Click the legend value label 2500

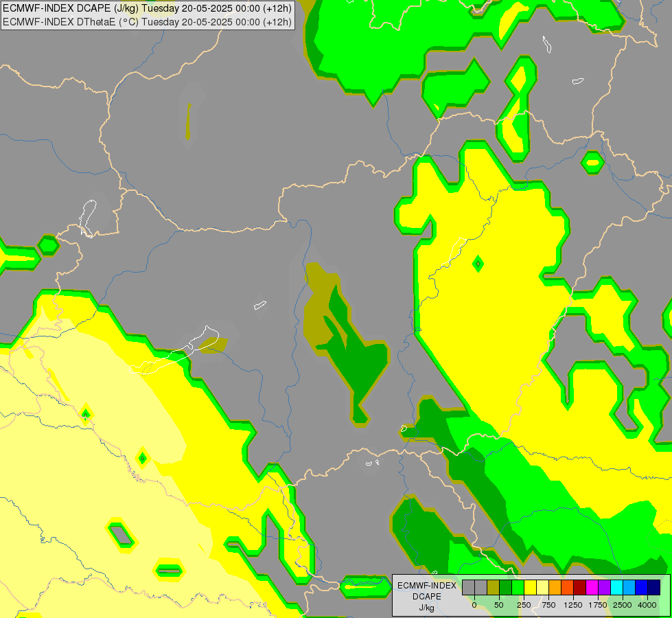(x=623, y=605)
